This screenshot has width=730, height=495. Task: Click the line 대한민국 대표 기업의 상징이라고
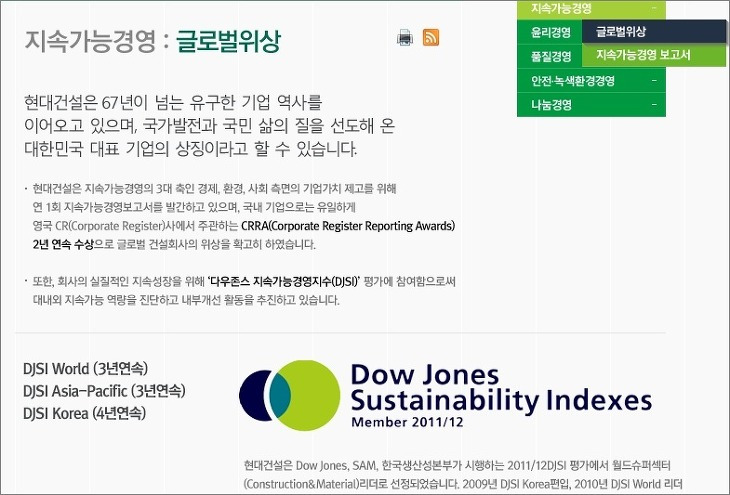pyautogui.click(x=191, y=149)
